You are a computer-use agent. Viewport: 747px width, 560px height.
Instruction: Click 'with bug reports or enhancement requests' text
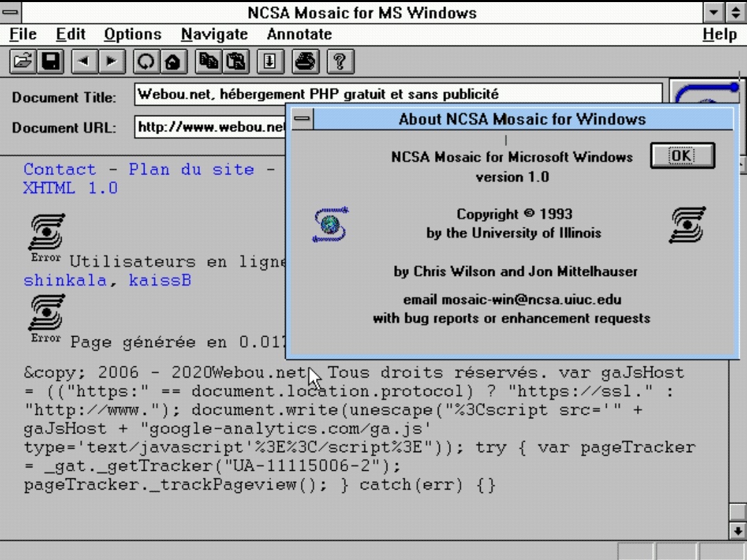click(511, 318)
